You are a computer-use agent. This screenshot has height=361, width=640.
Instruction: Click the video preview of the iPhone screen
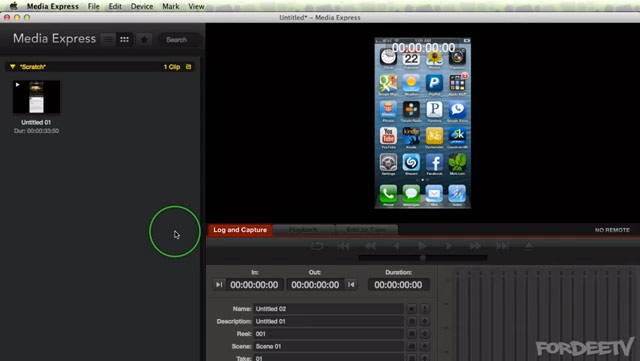pos(422,123)
